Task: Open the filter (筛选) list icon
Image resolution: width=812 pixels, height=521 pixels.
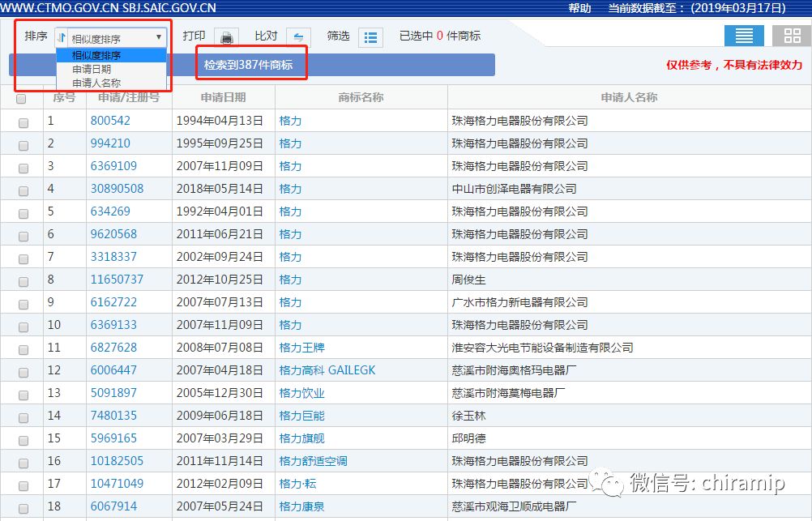Action: pyautogui.click(x=371, y=38)
